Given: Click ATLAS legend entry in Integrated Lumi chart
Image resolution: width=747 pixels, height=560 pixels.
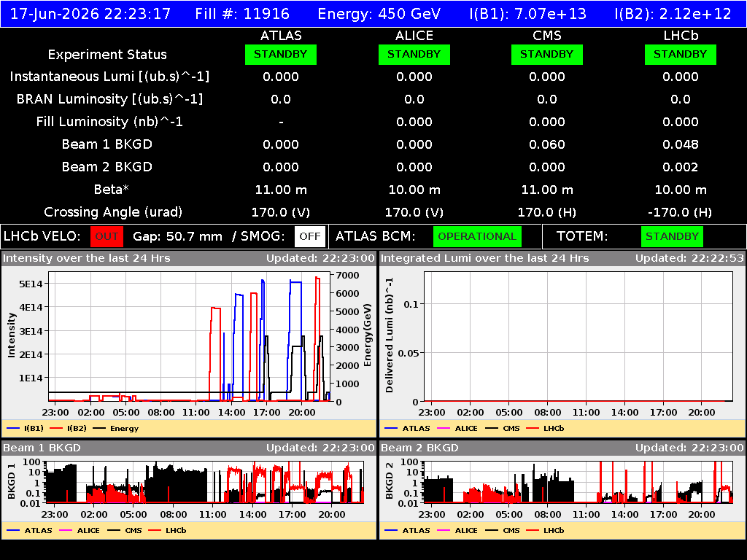Looking at the screenshot, I should pyautogui.click(x=407, y=429).
